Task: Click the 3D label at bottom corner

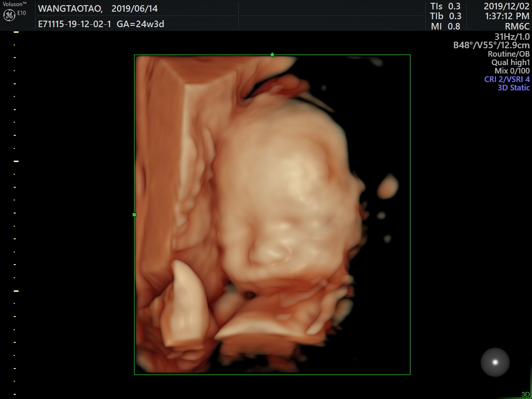Action: coord(525,394)
